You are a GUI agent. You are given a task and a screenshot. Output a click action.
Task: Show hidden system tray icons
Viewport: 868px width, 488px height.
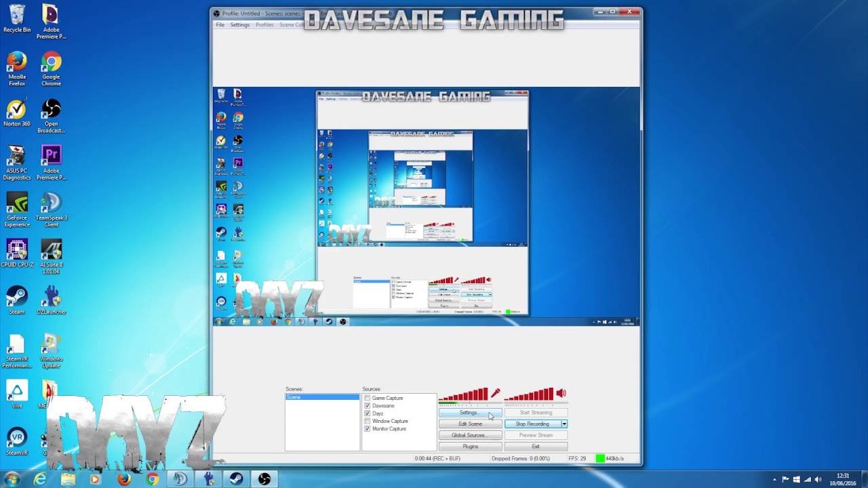click(x=775, y=479)
